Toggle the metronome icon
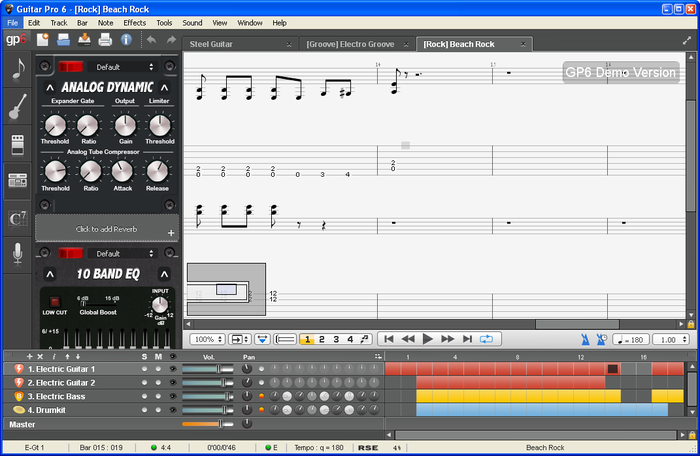Image resolution: width=700 pixels, height=456 pixels. pyautogui.click(x=585, y=339)
